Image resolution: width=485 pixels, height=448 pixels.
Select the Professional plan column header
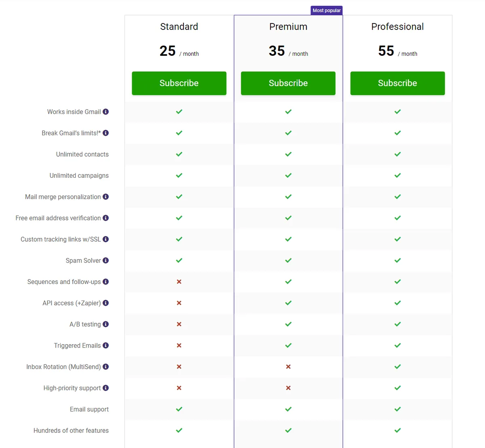(397, 27)
